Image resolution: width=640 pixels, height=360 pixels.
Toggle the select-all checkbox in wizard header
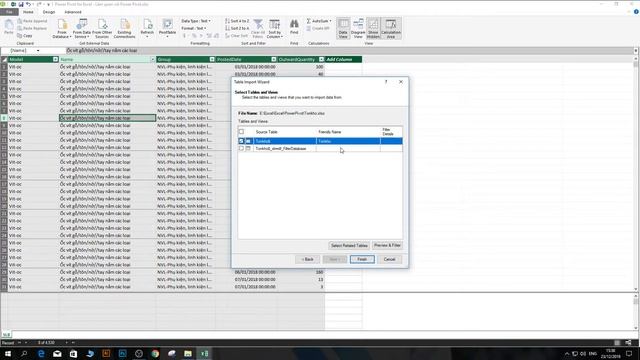click(x=241, y=131)
